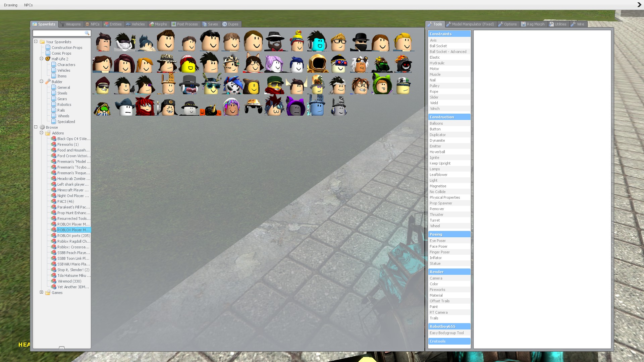The image size is (644, 362).
Task: Collapse the Render tool category
Action: coord(449,272)
